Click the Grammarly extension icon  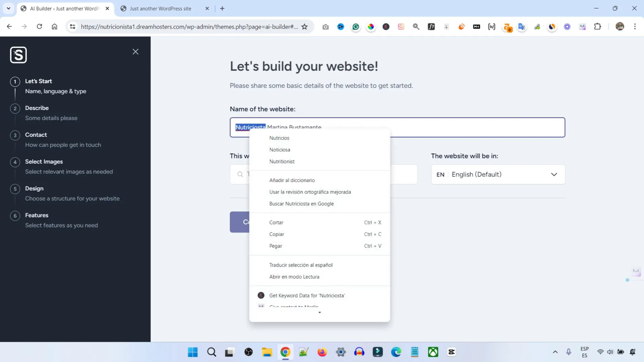click(x=356, y=27)
